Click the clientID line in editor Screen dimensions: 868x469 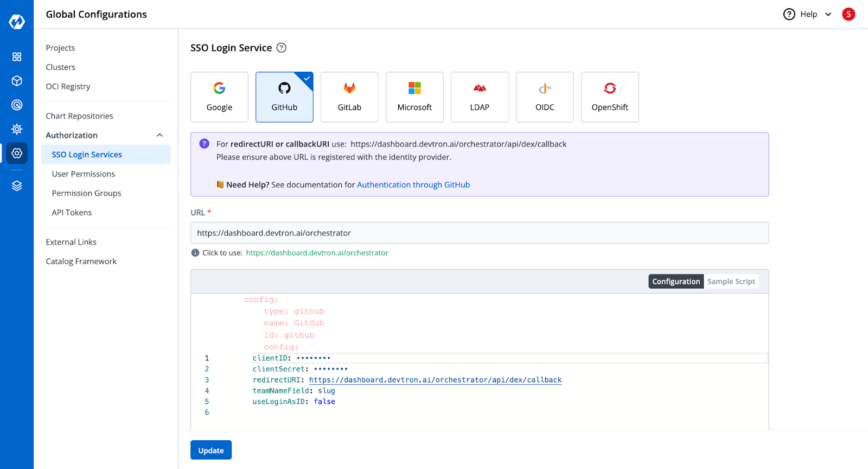coord(291,358)
